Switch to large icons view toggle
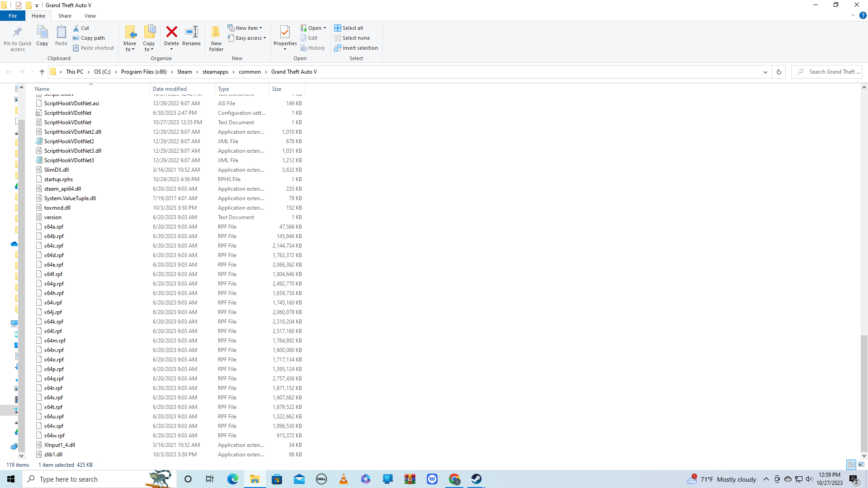Image resolution: width=868 pixels, height=488 pixels. (861, 465)
